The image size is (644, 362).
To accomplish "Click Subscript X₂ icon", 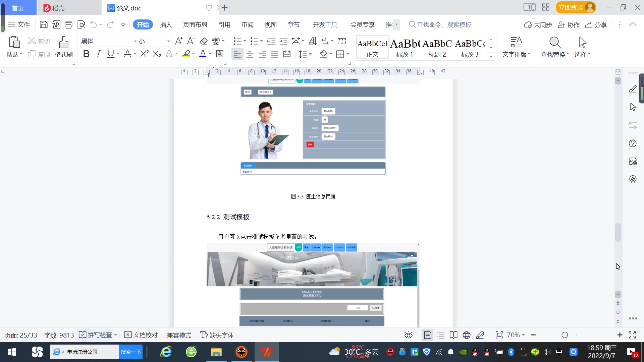I will coord(157,54).
